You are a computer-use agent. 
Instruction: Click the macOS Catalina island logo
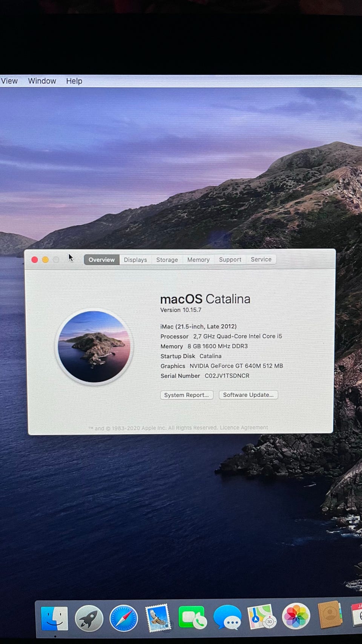[x=94, y=347]
